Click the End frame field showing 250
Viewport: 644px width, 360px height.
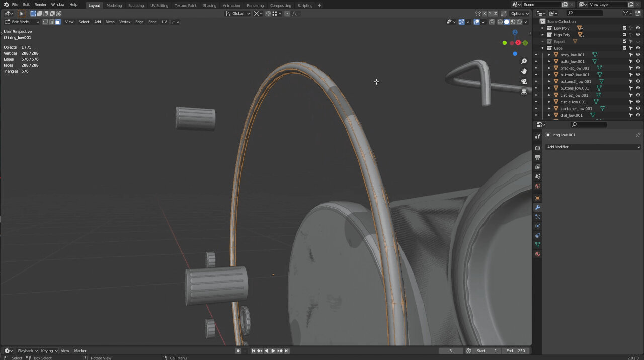[x=516, y=351]
